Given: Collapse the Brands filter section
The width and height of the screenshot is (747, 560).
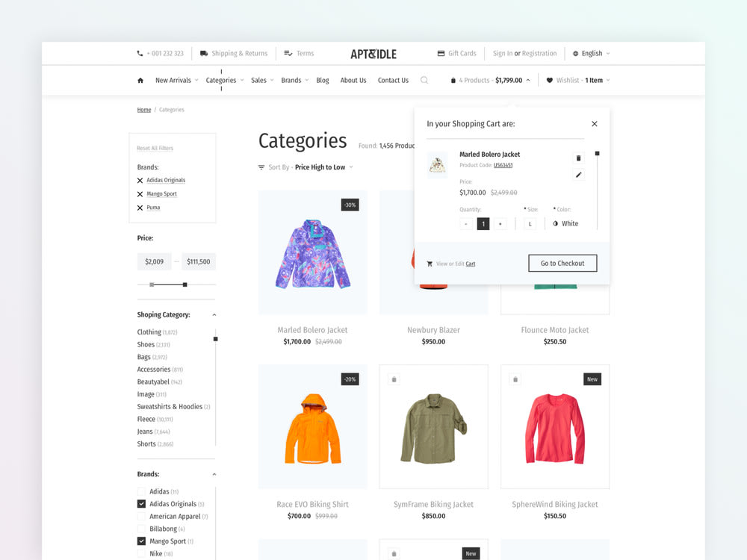Looking at the screenshot, I should 214,474.
